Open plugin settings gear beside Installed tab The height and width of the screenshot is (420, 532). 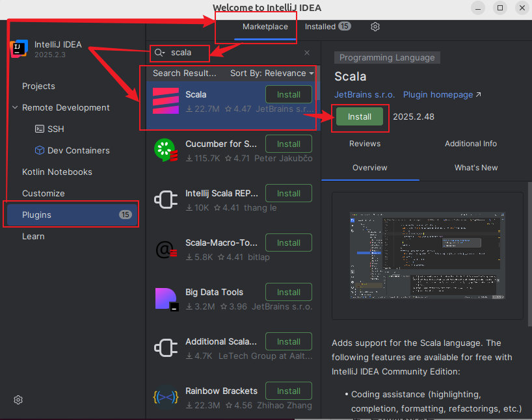coord(375,27)
